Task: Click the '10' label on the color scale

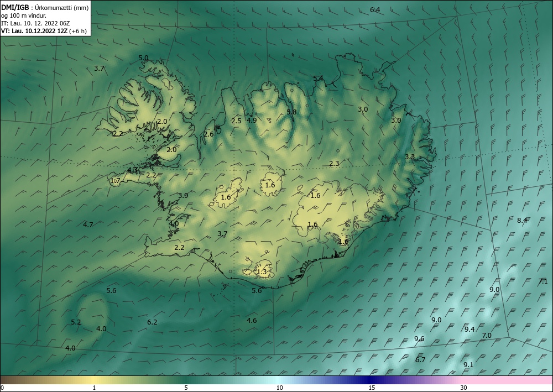Action: (279, 388)
